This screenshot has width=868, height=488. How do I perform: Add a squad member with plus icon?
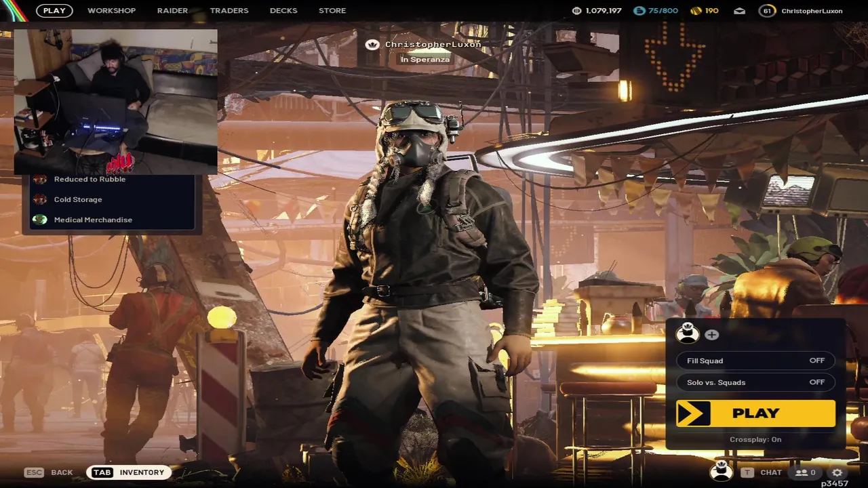tap(711, 334)
